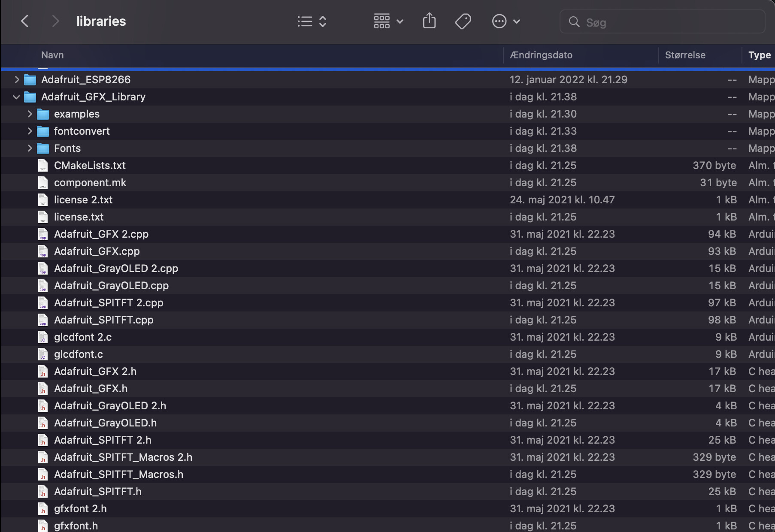Select the Adafruit_GrayOLED 2.cpp file icon
The image size is (775, 532).
[x=43, y=268]
